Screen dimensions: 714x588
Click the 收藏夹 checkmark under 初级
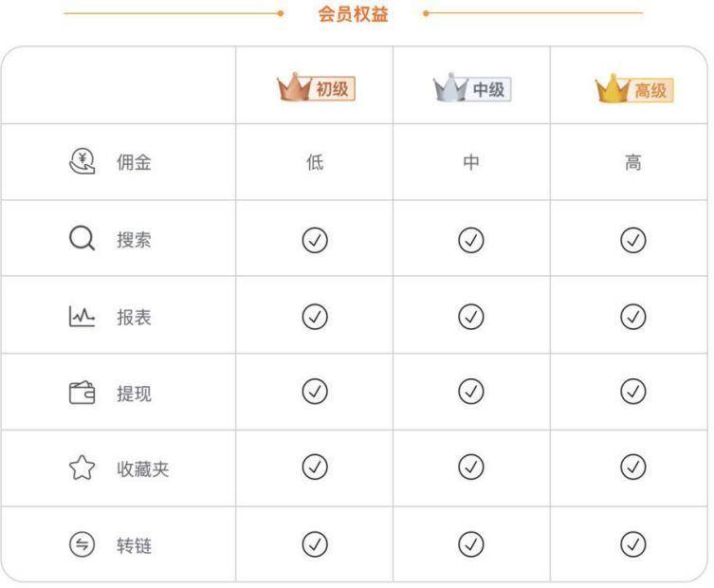click(x=315, y=467)
